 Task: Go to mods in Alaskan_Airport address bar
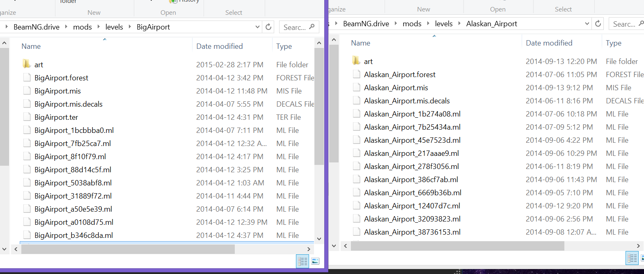point(412,24)
